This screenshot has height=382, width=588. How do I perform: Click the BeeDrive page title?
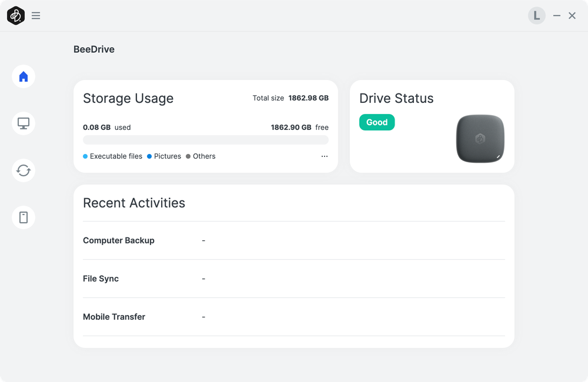pos(93,49)
